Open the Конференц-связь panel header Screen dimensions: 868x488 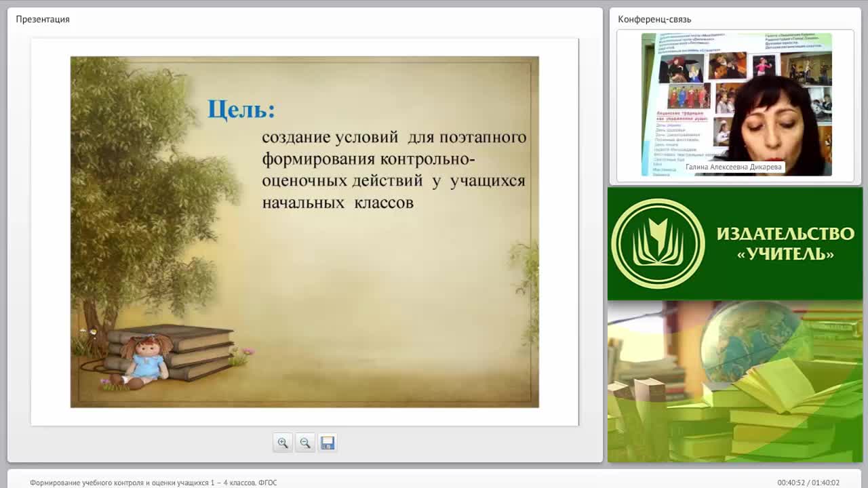654,19
